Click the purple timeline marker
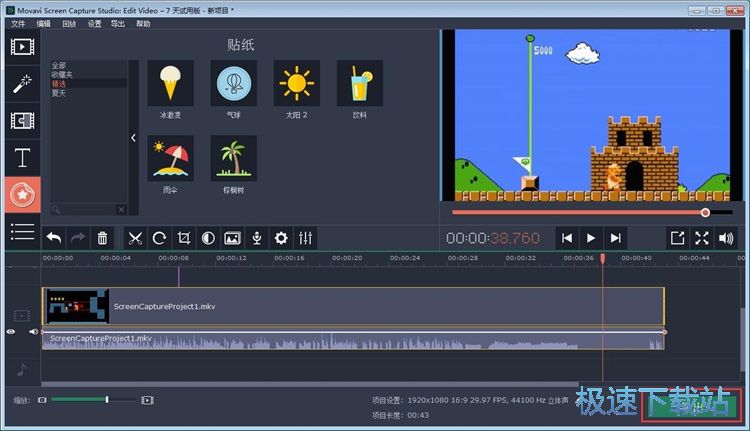Screen dimensions: 750x431 click(178, 276)
